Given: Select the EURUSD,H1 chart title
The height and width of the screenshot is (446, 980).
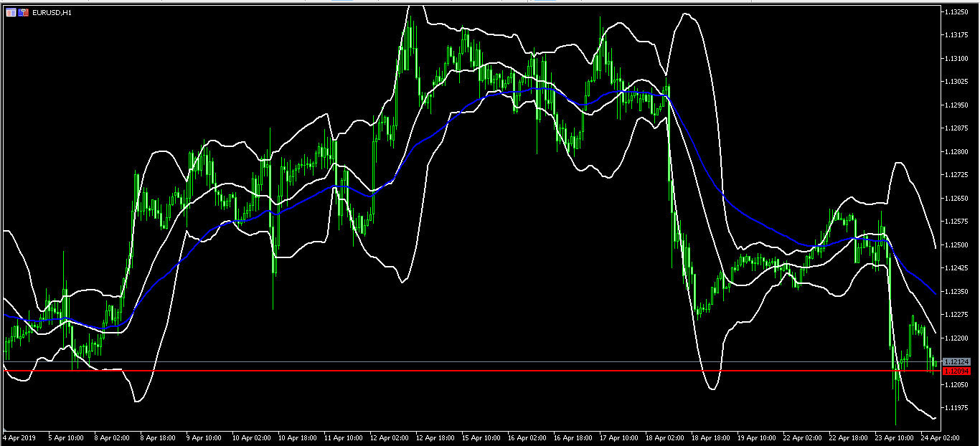Looking at the screenshot, I should pyautogui.click(x=52, y=13).
